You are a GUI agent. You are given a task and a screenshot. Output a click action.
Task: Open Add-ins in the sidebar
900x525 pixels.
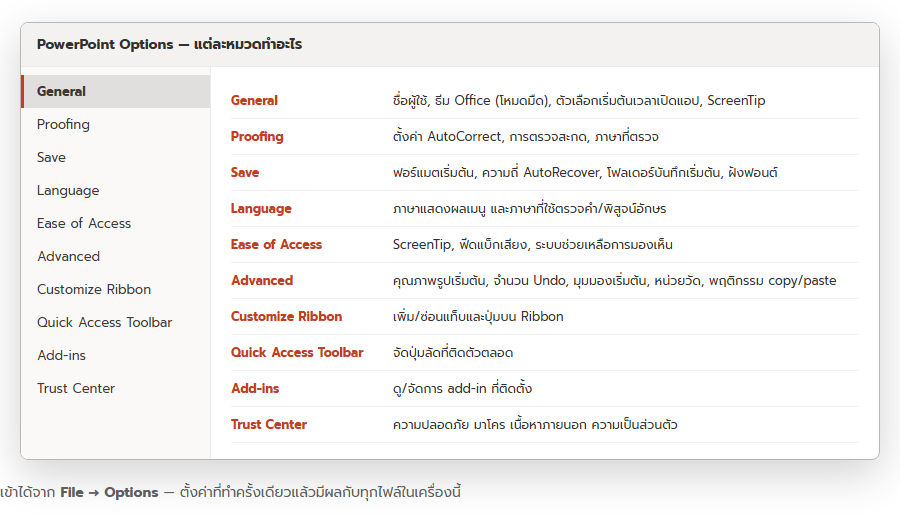pyautogui.click(x=116, y=355)
